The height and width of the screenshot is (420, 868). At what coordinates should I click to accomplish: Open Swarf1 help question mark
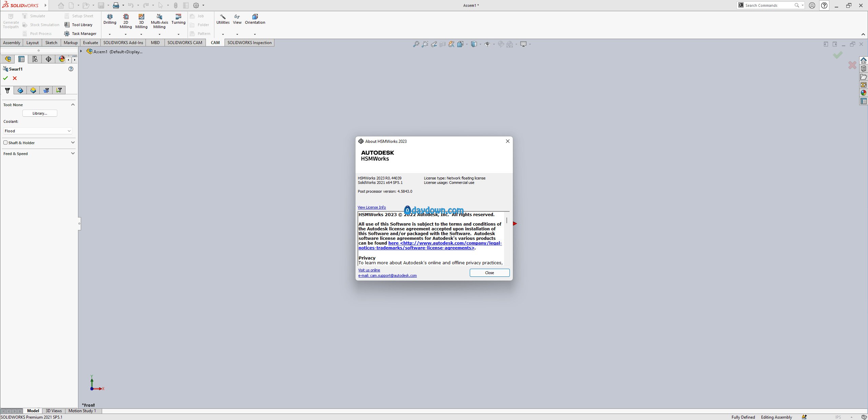tap(71, 69)
